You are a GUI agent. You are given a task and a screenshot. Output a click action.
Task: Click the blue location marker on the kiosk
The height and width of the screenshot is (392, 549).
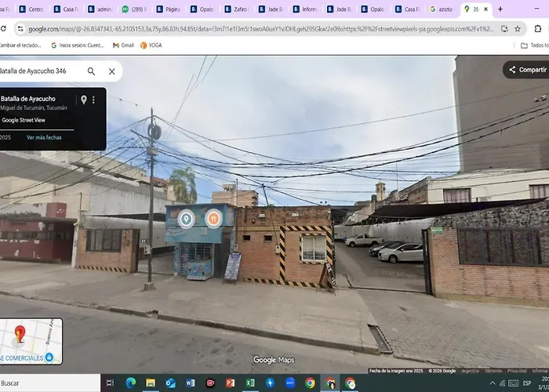click(186, 219)
